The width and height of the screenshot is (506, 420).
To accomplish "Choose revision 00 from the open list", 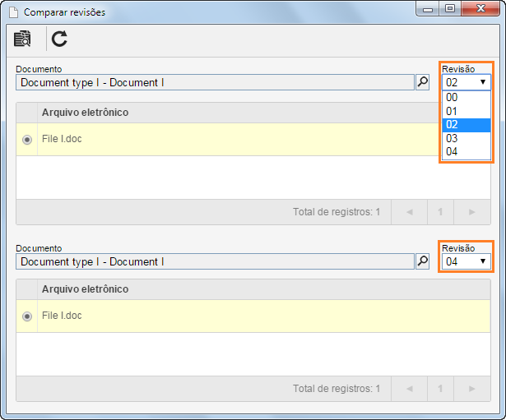I will [467, 97].
